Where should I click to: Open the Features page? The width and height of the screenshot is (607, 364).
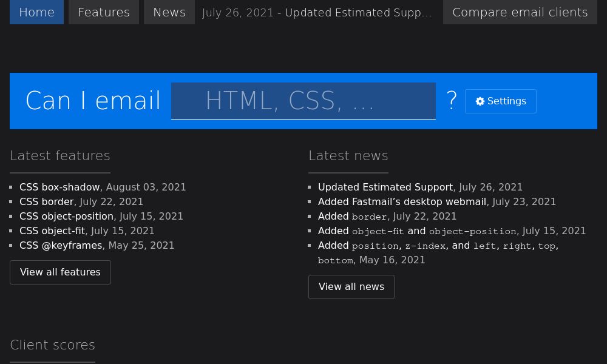pyautogui.click(x=103, y=12)
